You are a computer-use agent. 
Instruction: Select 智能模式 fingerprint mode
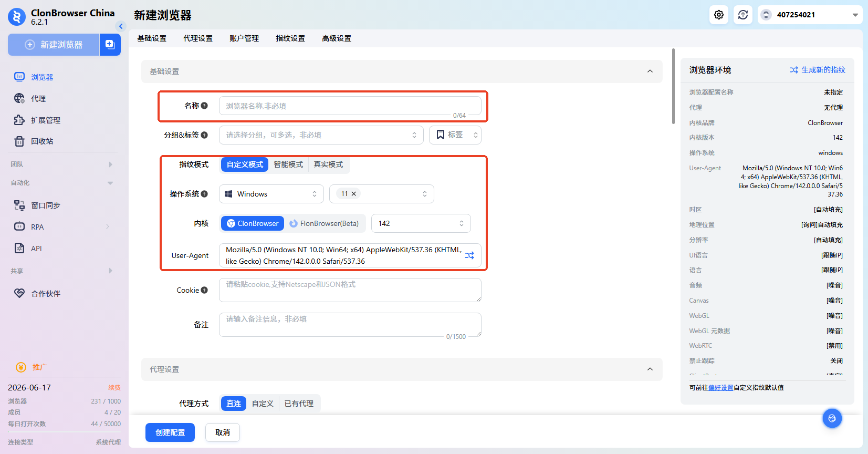[x=288, y=164]
